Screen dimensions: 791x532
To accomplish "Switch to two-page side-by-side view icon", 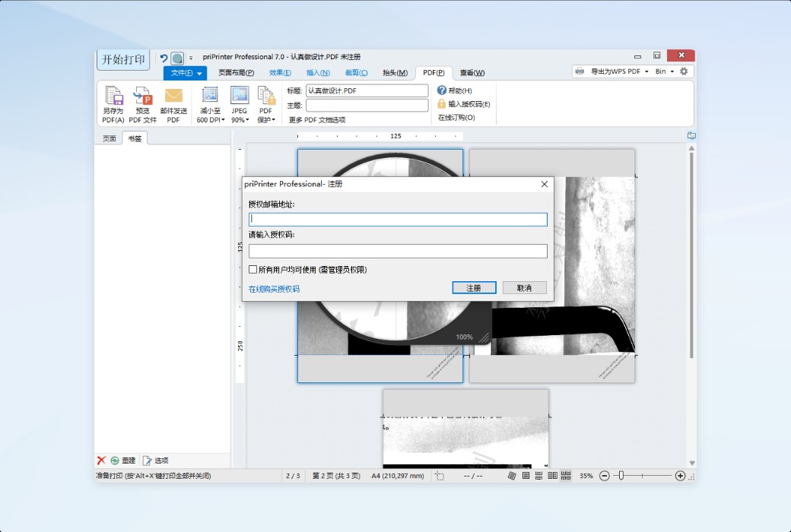I will click(x=552, y=476).
